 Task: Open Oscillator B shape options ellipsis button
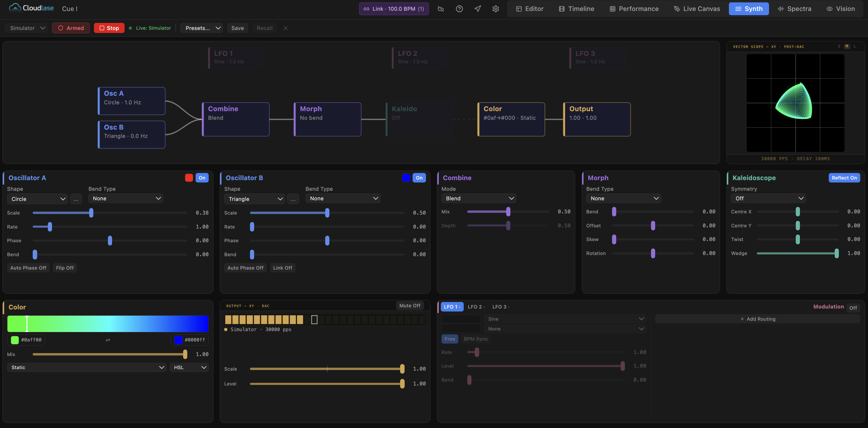coord(293,199)
